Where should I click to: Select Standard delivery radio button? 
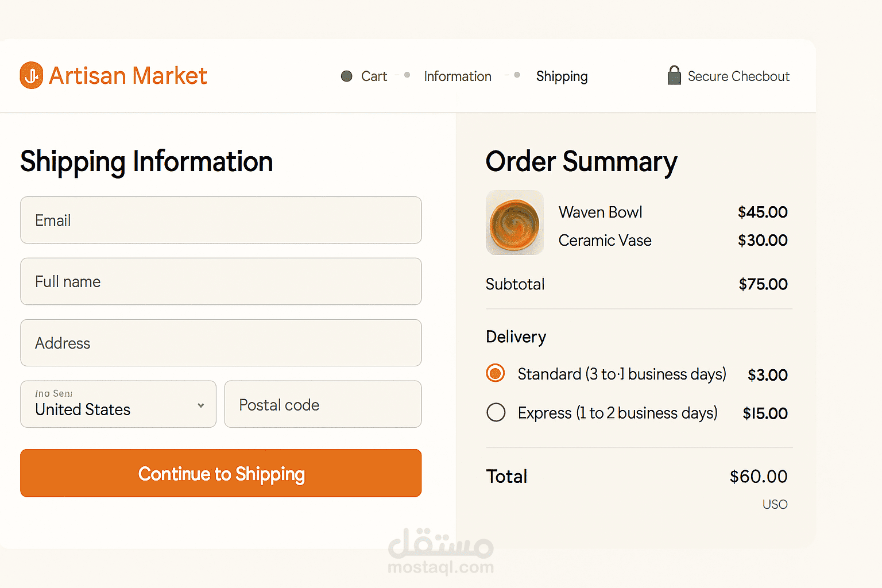pos(496,373)
